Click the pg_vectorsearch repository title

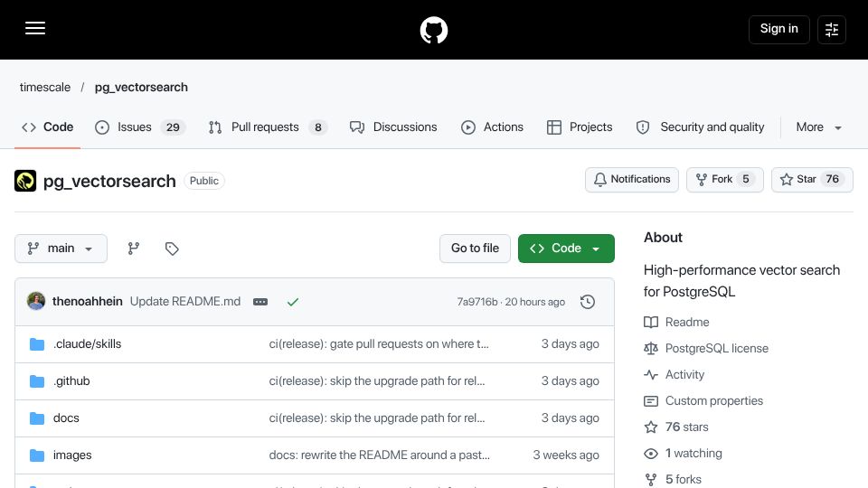[109, 181]
